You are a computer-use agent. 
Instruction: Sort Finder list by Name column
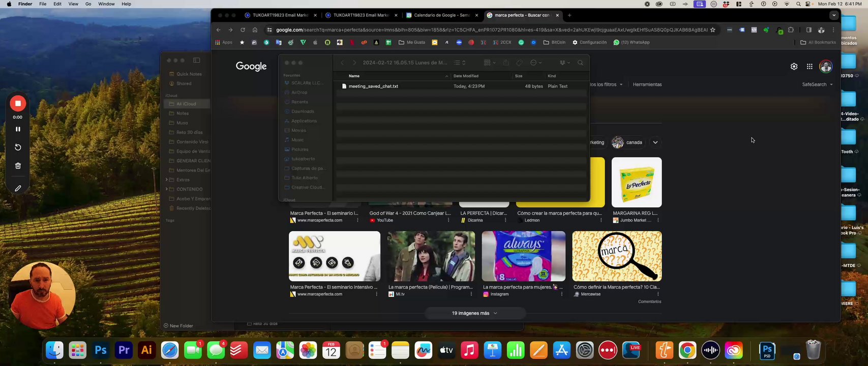tap(354, 76)
